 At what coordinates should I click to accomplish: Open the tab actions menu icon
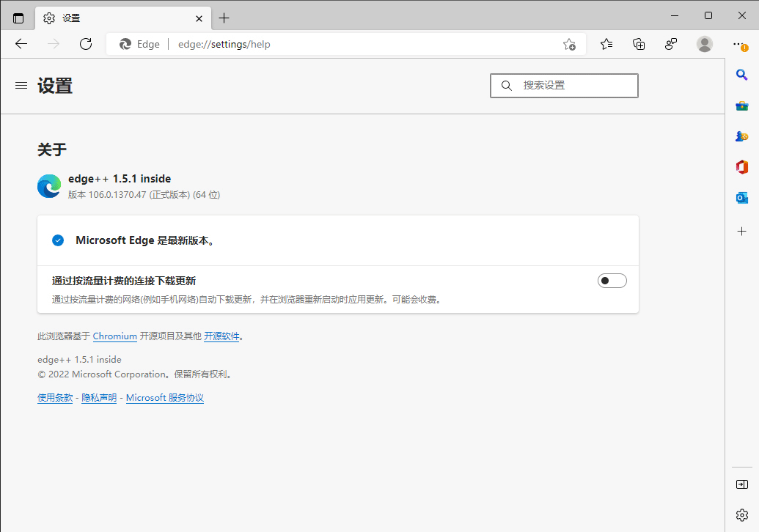[x=18, y=18]
